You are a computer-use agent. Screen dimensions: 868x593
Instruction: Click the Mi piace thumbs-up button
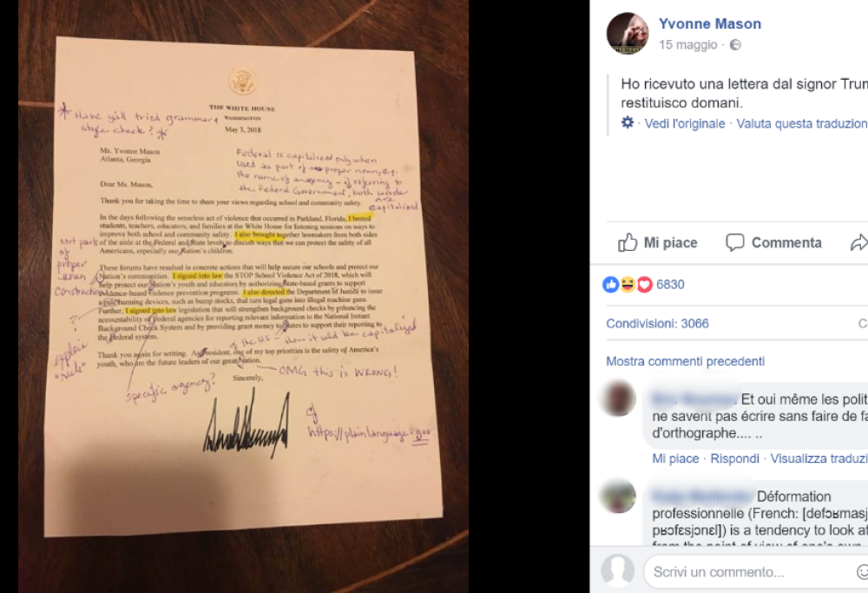[x=658, y=242]
